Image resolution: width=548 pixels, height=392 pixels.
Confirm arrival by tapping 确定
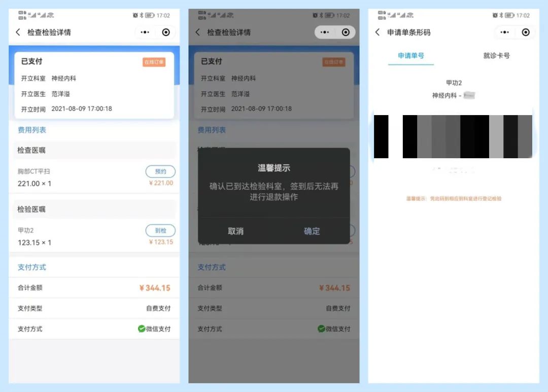(311, 231)
